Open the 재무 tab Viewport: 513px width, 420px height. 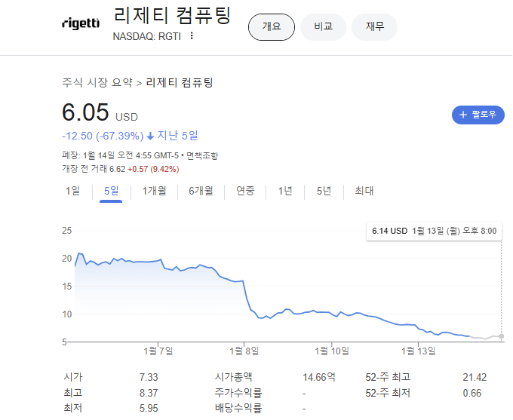click(375, 27)
